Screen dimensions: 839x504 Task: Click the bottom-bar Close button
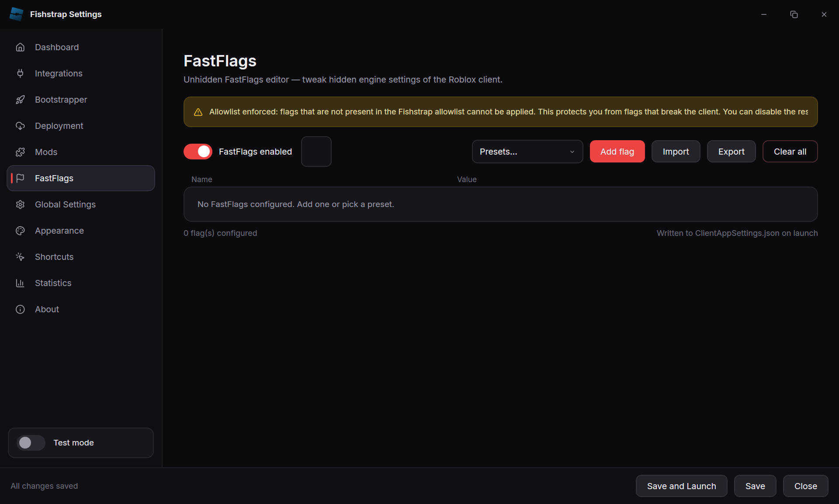point(805,486)
